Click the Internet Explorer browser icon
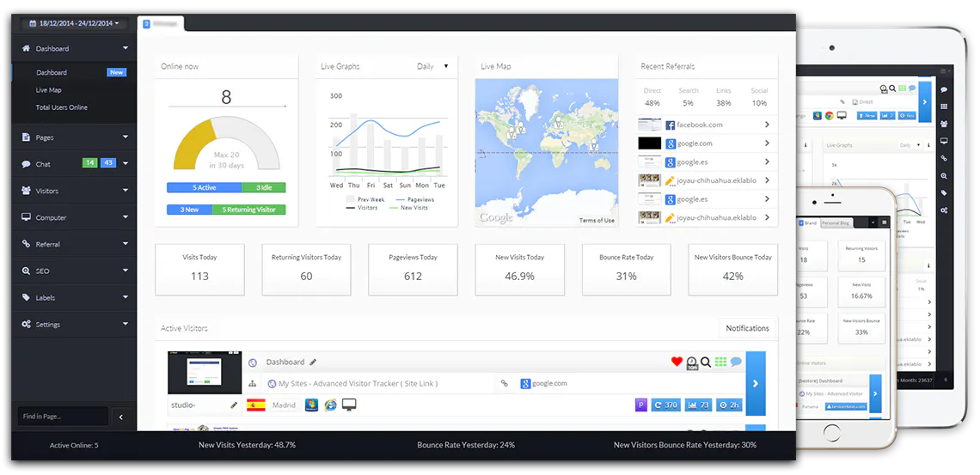The height and width of the screenshot is (475, 980). click(331, 405)
